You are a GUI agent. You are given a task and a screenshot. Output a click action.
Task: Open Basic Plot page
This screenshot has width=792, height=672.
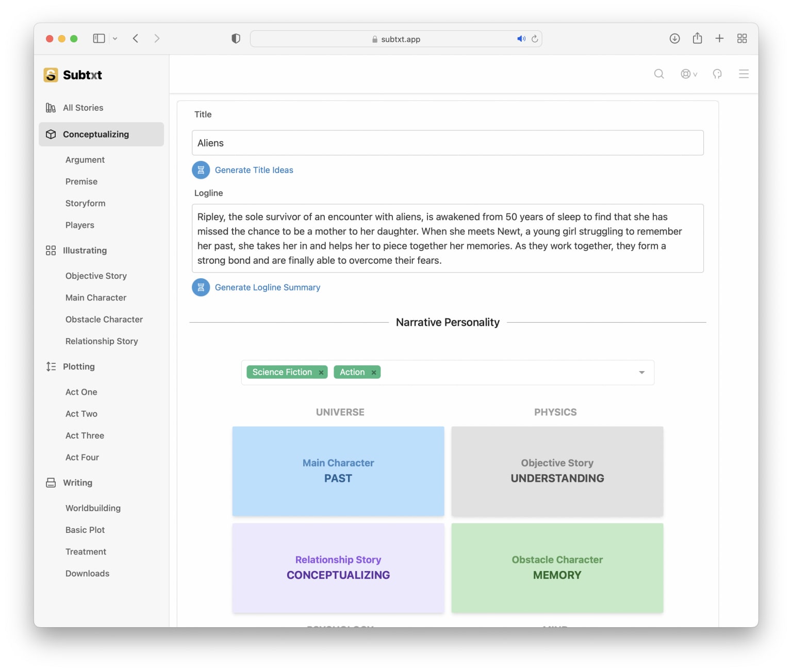(85, 530)
